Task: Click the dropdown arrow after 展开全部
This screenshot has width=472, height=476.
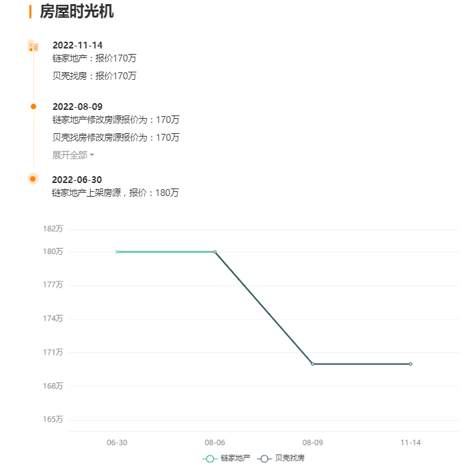Action: 92,155
